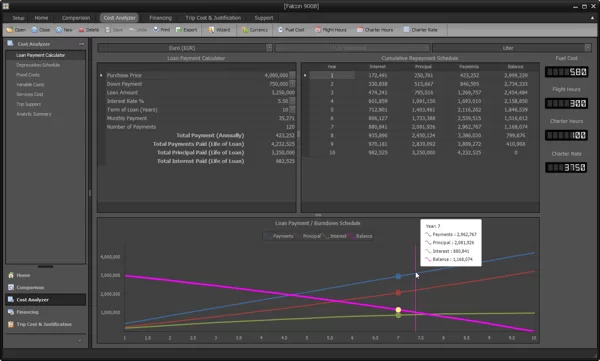Screen dimensions: 600x361
Task: Open the Purchase Price value dropdown arrow
Action: (292, 75)
